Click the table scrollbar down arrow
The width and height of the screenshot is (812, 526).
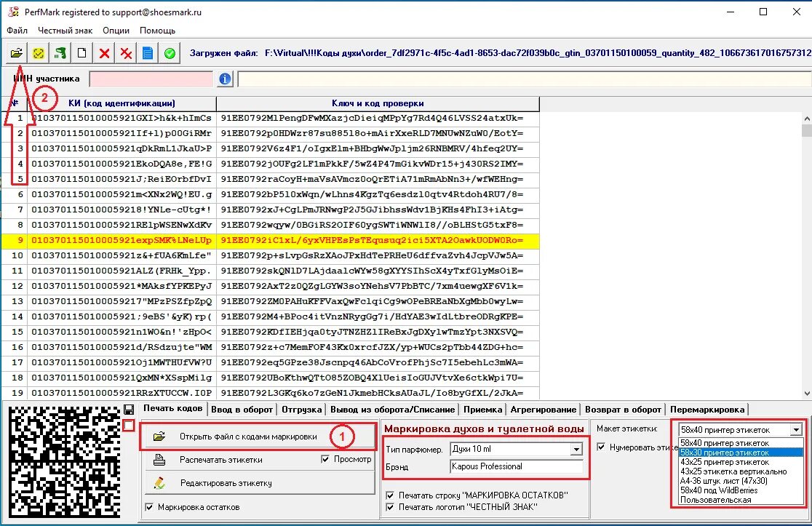tap(806, 394)
